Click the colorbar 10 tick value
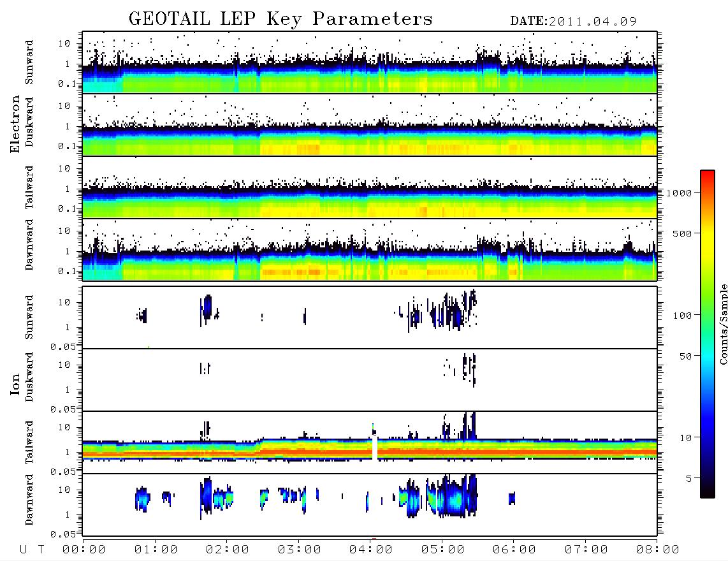This screenshot has width=728, height=561. click(x=686, y=438)
